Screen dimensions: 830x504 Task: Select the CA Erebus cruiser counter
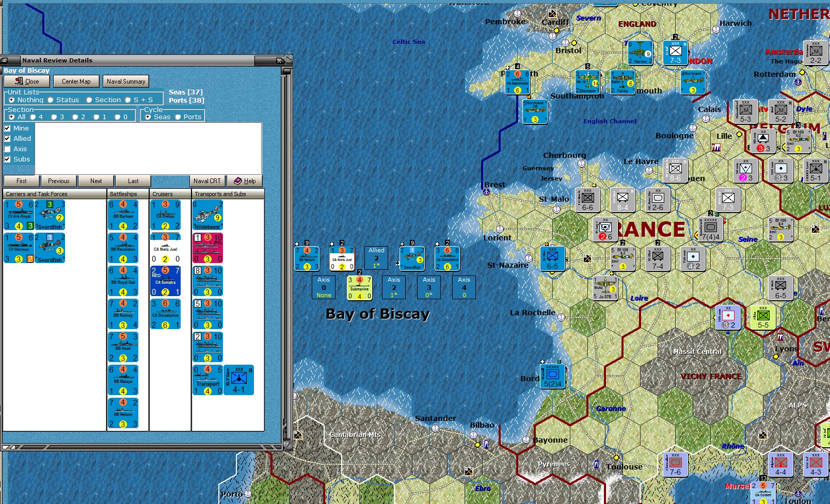click(166, 215)
